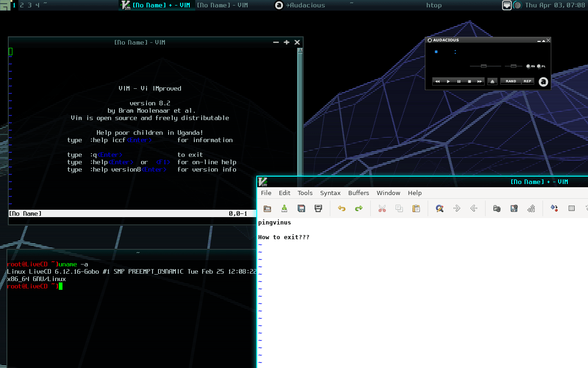Click the system menu icon in top-left corner

(x=5, y=6)
